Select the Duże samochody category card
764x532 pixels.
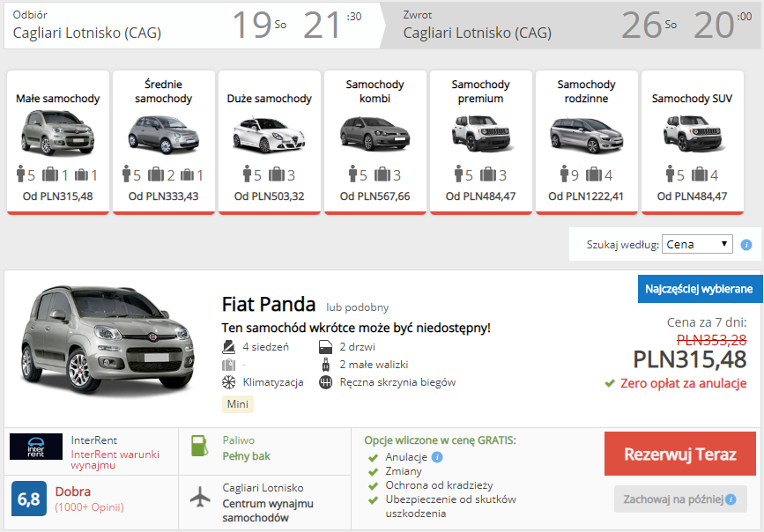click(x=270, y=143)
